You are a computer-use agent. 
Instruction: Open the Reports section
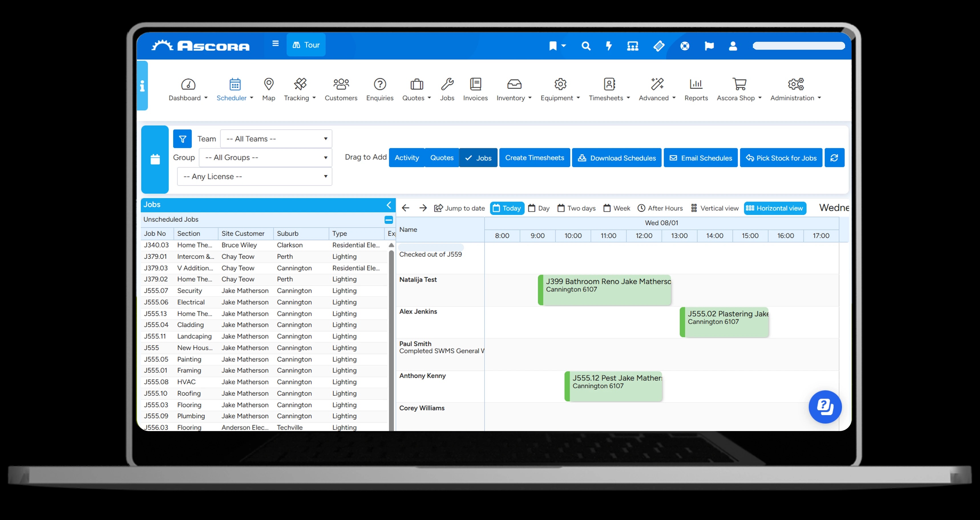(696, 89)
